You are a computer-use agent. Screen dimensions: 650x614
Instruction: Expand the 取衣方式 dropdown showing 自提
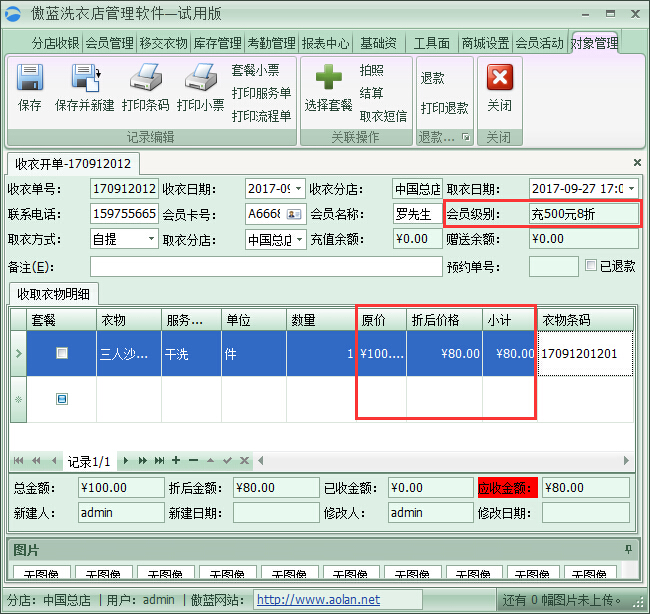pos(151,239)
